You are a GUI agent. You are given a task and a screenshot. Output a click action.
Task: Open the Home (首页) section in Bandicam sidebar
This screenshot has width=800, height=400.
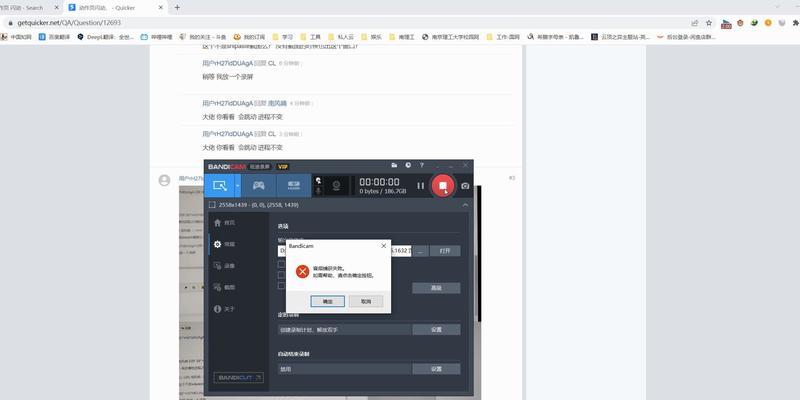[x=224, y=223]
